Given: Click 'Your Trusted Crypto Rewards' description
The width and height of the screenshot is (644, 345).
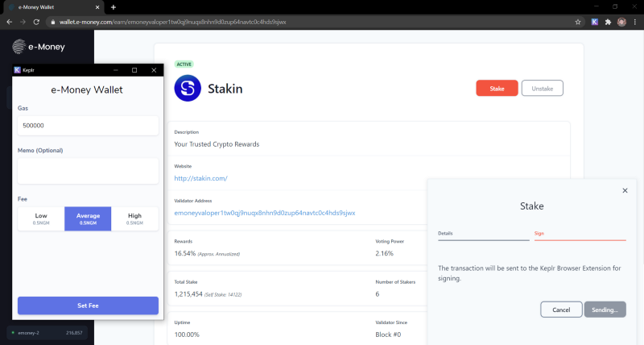Looking at the screenshot, I should 217,144.
